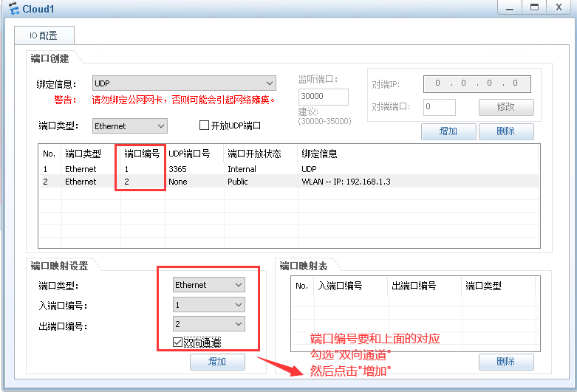Expand the 入端口编号 dropdown
Viewport: 577px width, 392px height.
(x=208, y=304)
